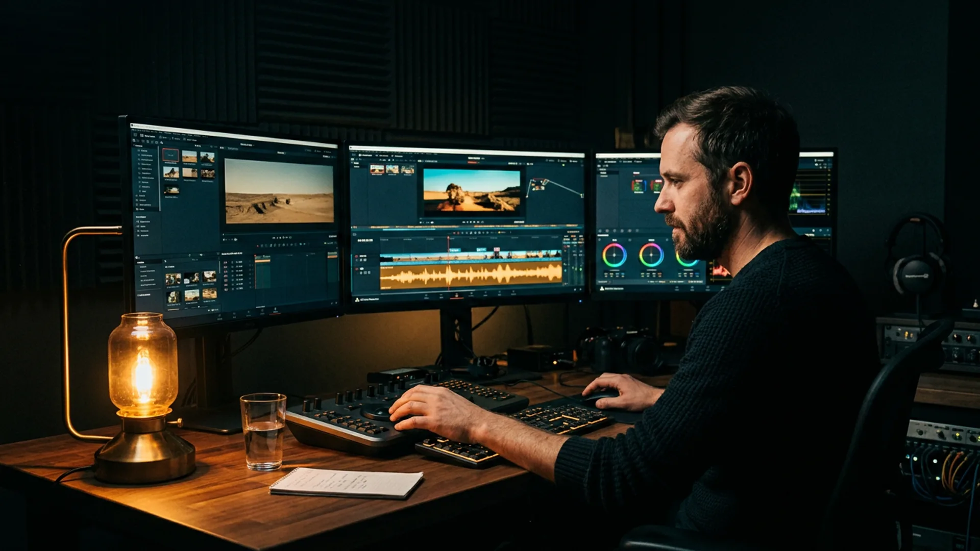Click the viewer image on the center monitor
980x551 pixels.
471,190
